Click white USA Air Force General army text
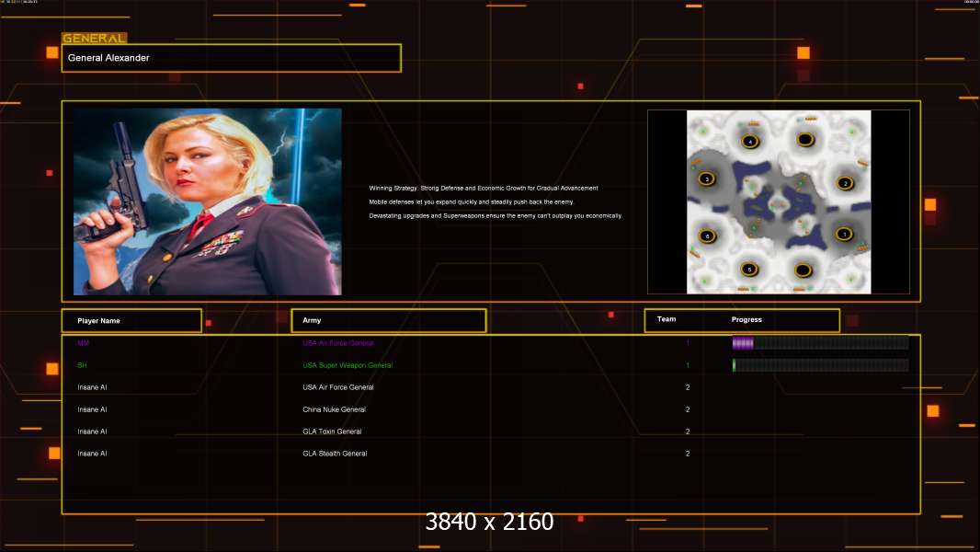The width and height of the screenshot is (980, 552). click(x=338, y=387)
